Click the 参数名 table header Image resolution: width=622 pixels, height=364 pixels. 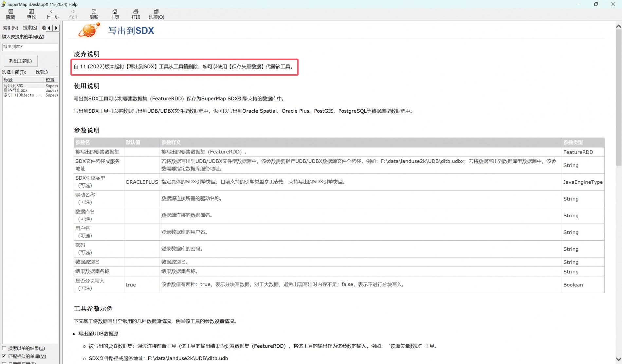tap(99, 142)
